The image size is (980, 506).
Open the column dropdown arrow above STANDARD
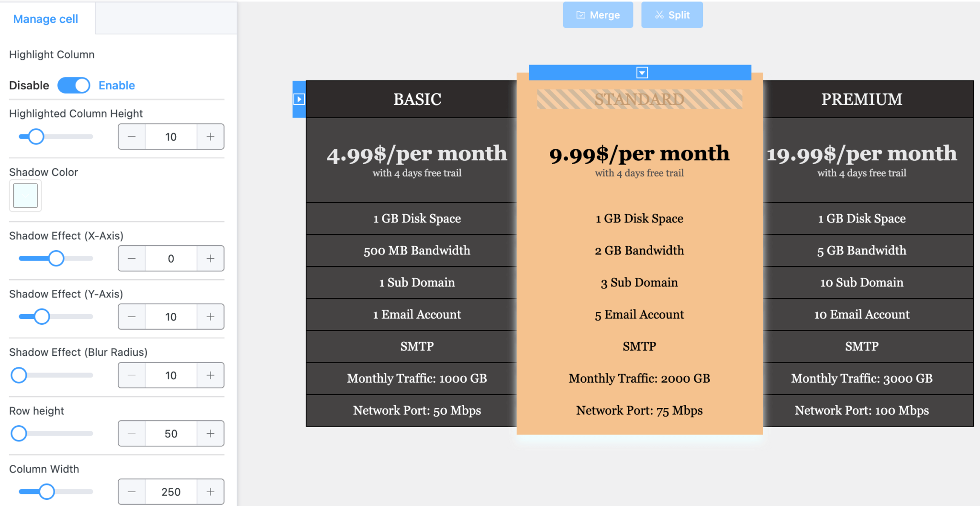point(642,73)
